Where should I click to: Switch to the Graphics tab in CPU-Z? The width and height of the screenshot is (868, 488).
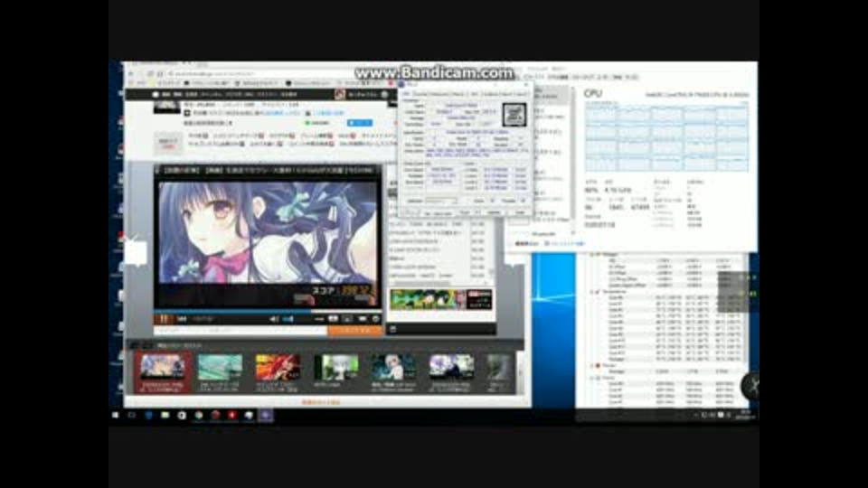(x=490, y=94)
